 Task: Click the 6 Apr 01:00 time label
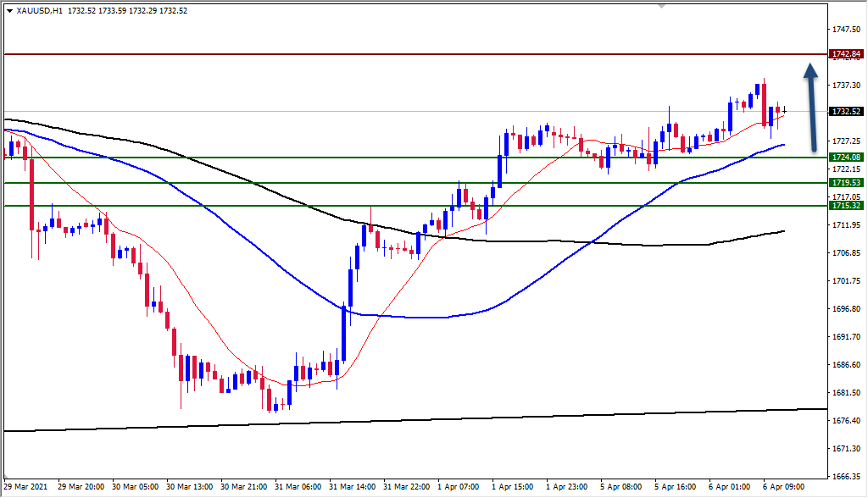pyautogui.click(x=730, y=487)
